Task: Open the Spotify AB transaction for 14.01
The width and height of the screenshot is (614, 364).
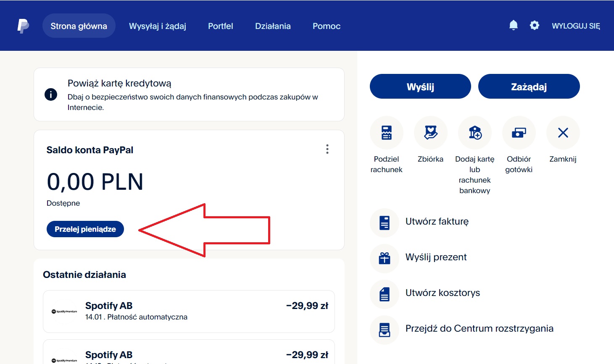Action: pos(189,311)
